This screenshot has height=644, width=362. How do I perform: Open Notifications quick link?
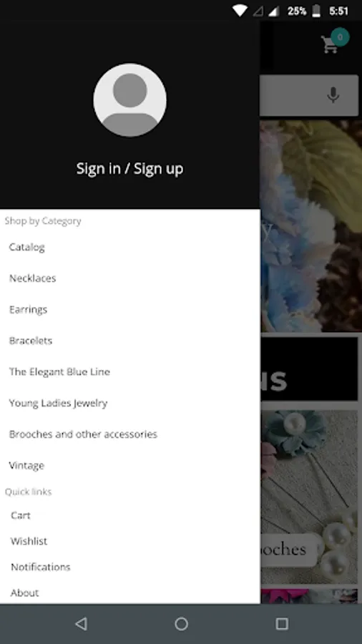40,567
